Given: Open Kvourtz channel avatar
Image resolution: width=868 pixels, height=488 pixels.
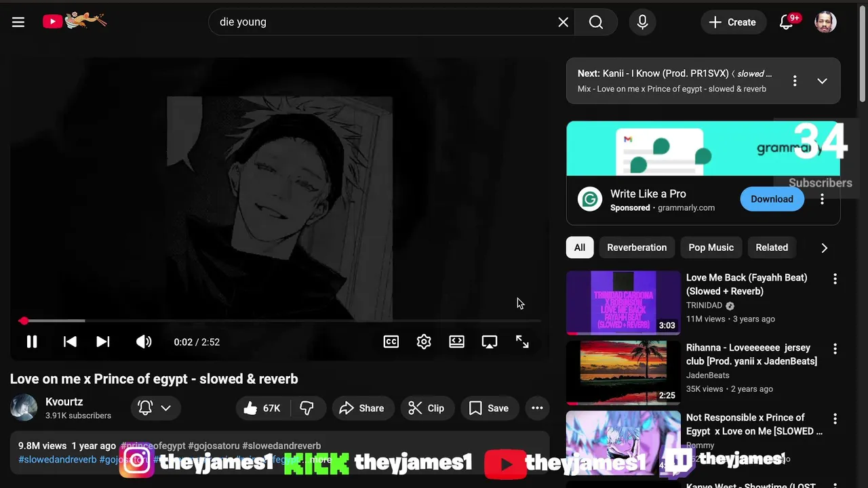Looking at the screenshot, I should tap(24, 407).
